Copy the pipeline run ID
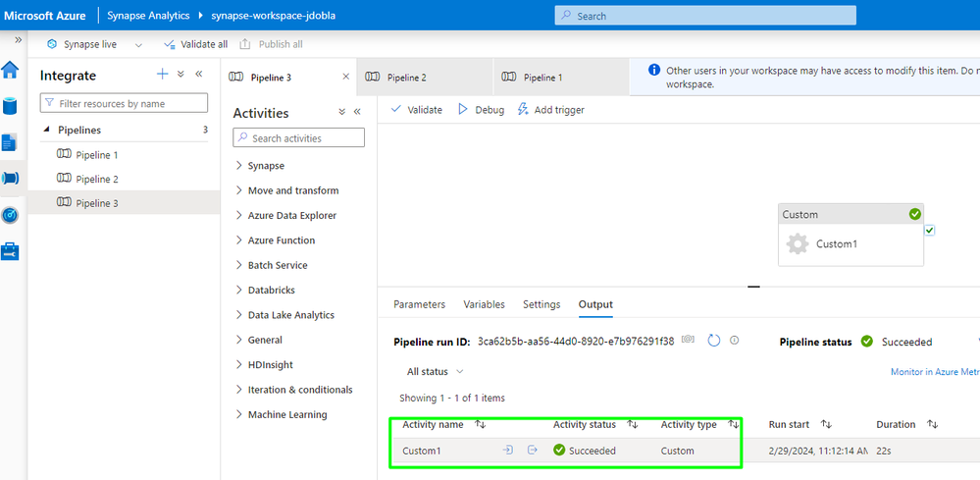This screenshot has width=980, height=480. (x=688, y=340)
